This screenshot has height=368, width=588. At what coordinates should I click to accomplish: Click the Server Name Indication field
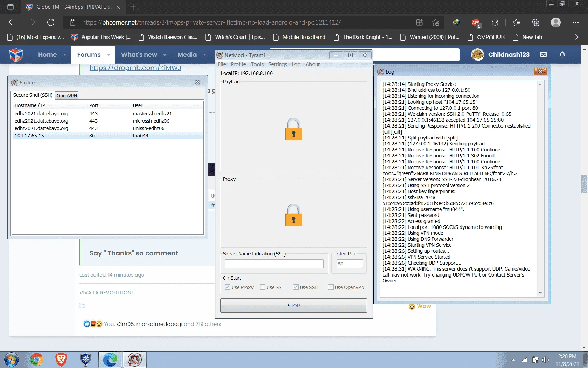pyautogui.click(x=274, y=264)
